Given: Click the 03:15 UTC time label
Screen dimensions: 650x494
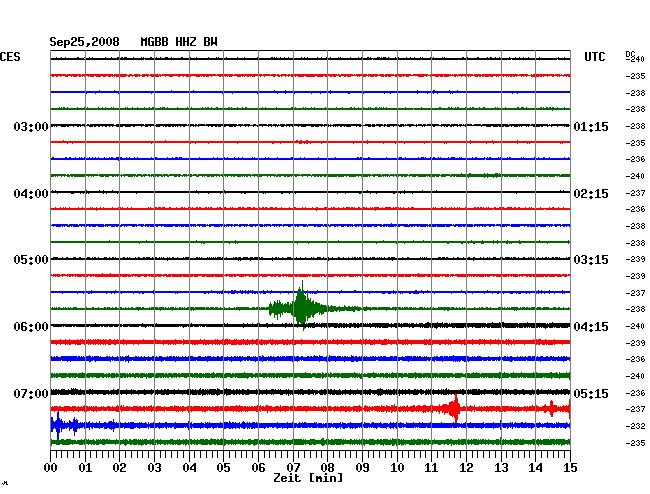Looking at the screenshot, I should (591, 260).
